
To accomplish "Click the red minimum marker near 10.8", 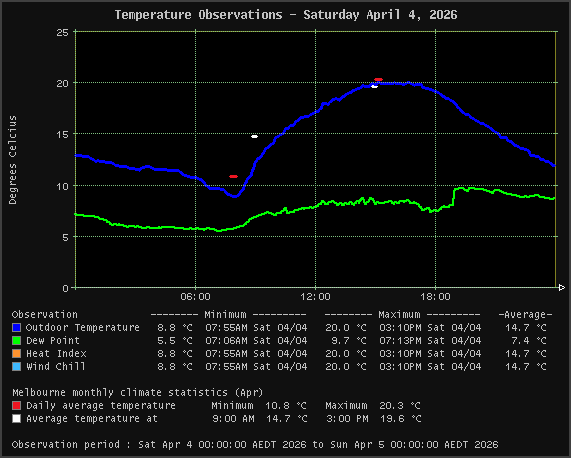I will pos(233,177).
